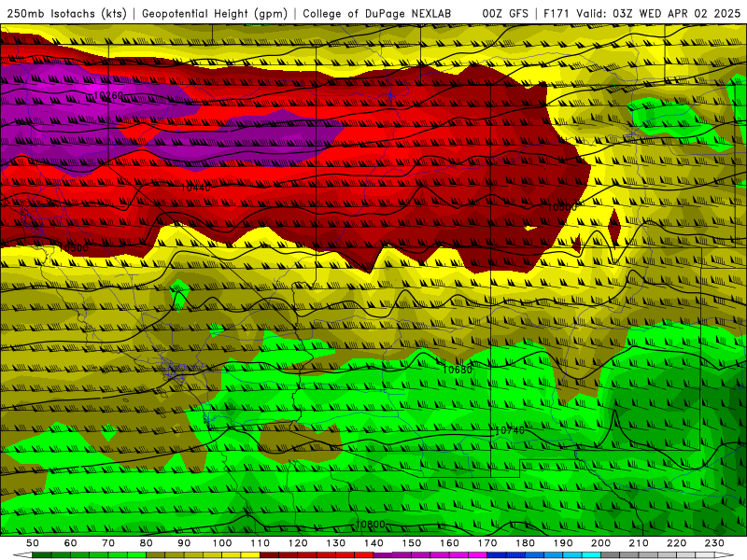
Task: Click the 10740 height contour label
Action: click(x=510, y=430)
